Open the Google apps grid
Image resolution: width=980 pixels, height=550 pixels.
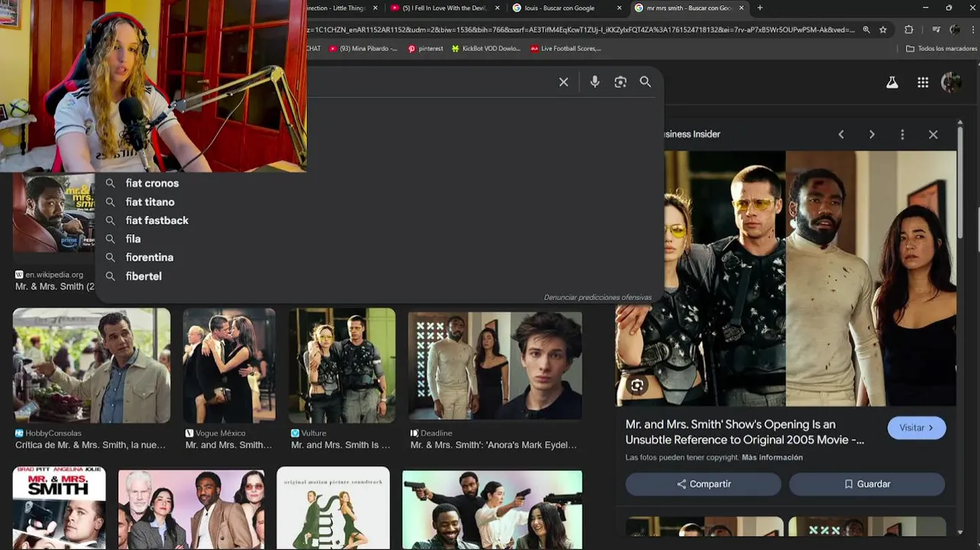pos(923,82)
